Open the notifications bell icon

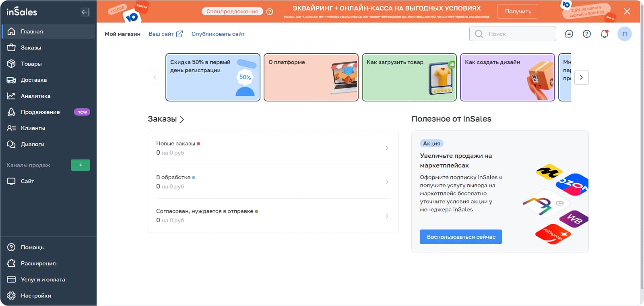(x=605, y=34)
